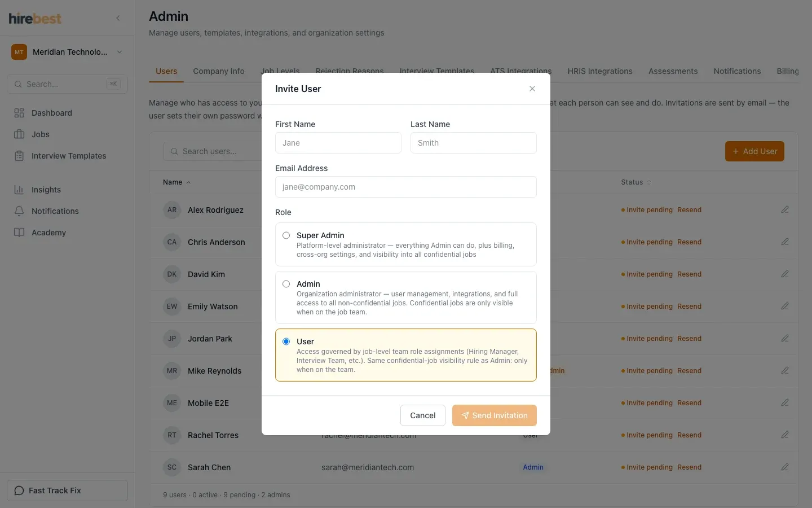Viewport: 812px width, 508px height.
Task: Edit Chris Anderson with pencil icon
Action: (784, 242)
